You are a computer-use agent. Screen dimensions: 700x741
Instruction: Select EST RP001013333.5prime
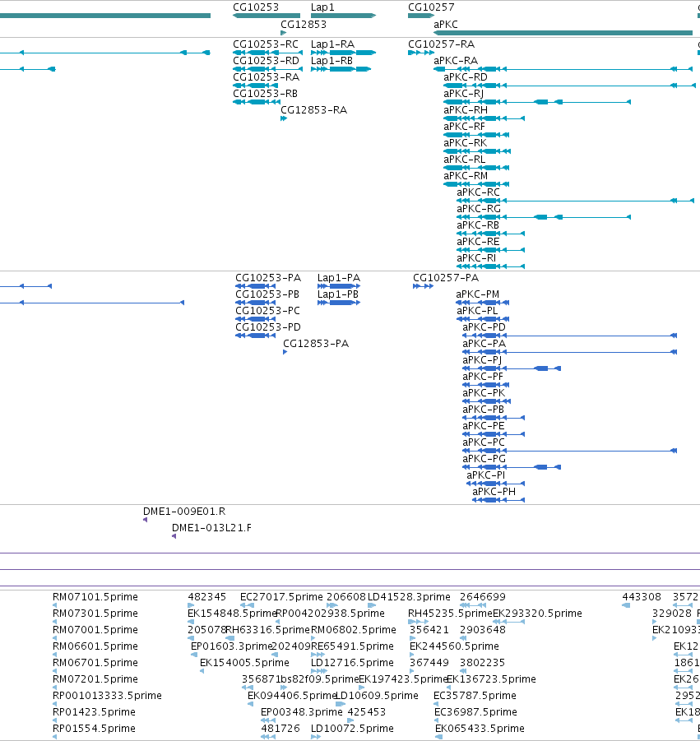click(107, 696)
